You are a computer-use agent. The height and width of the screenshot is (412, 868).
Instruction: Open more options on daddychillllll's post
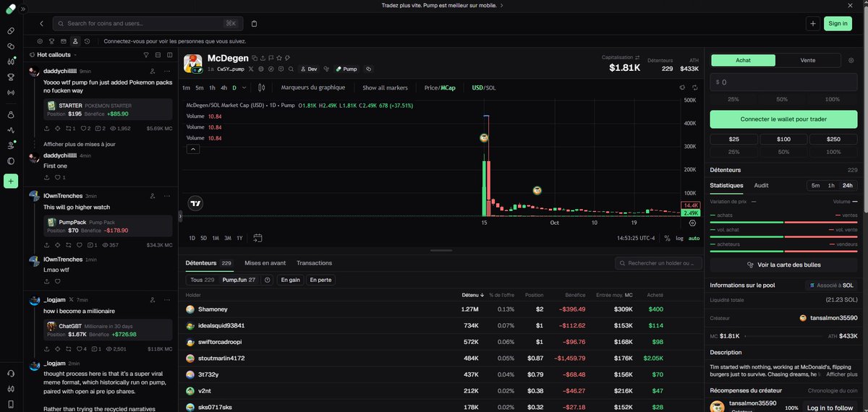(x=167, y=71)
